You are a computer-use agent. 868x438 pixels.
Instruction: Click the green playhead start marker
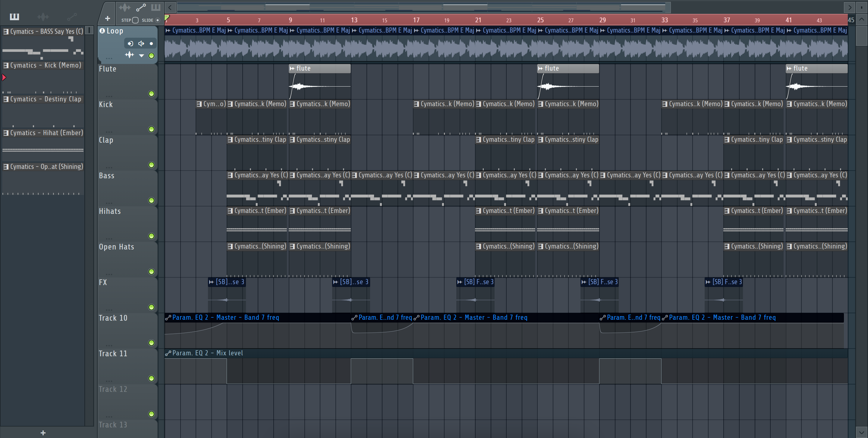[x=167, y=18]
